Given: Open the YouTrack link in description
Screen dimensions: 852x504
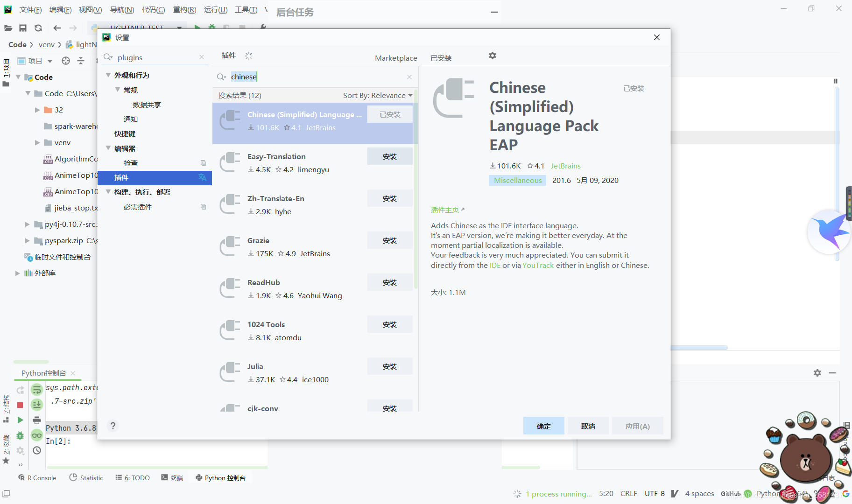Looking at the screenshot, I should (x=538, y=265).
